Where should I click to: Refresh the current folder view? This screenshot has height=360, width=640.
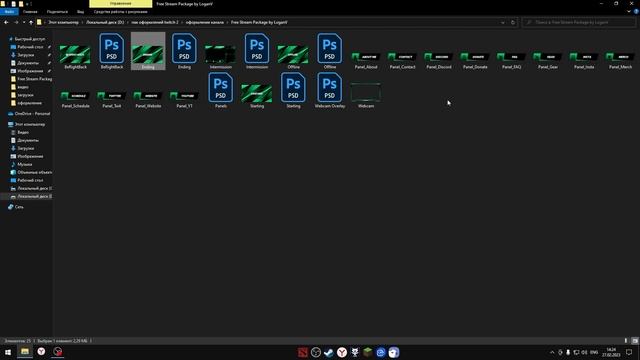[x=513, y=22]
